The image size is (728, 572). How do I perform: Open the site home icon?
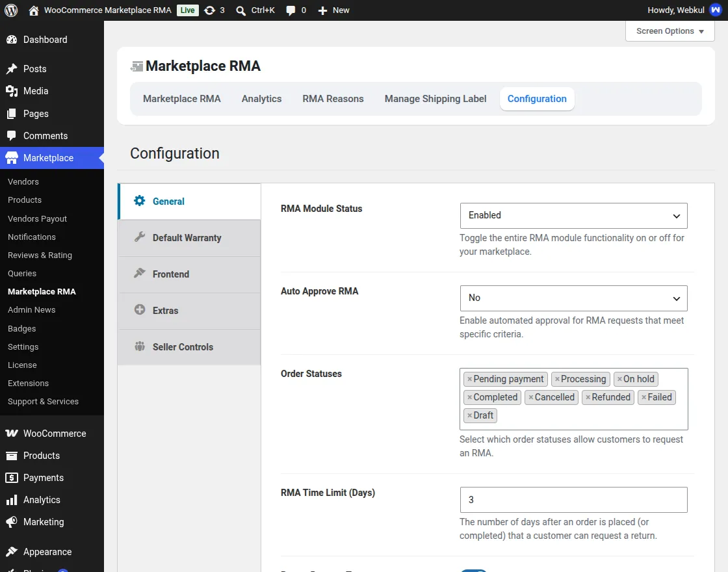coord(33,10)
